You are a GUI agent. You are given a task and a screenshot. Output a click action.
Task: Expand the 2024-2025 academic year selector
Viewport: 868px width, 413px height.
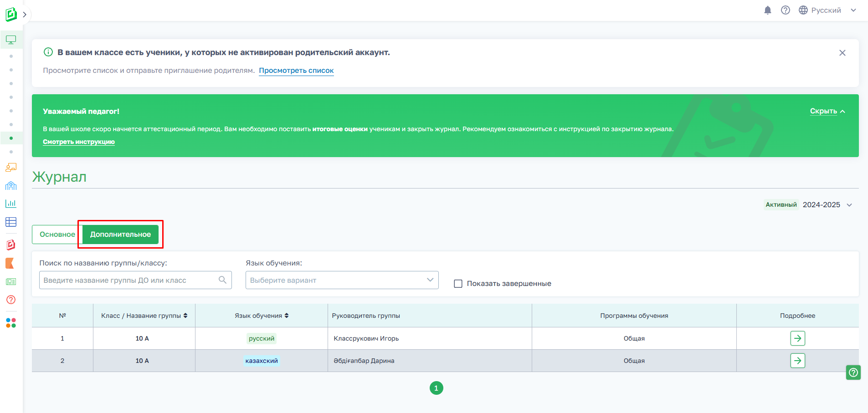(827, 205)
